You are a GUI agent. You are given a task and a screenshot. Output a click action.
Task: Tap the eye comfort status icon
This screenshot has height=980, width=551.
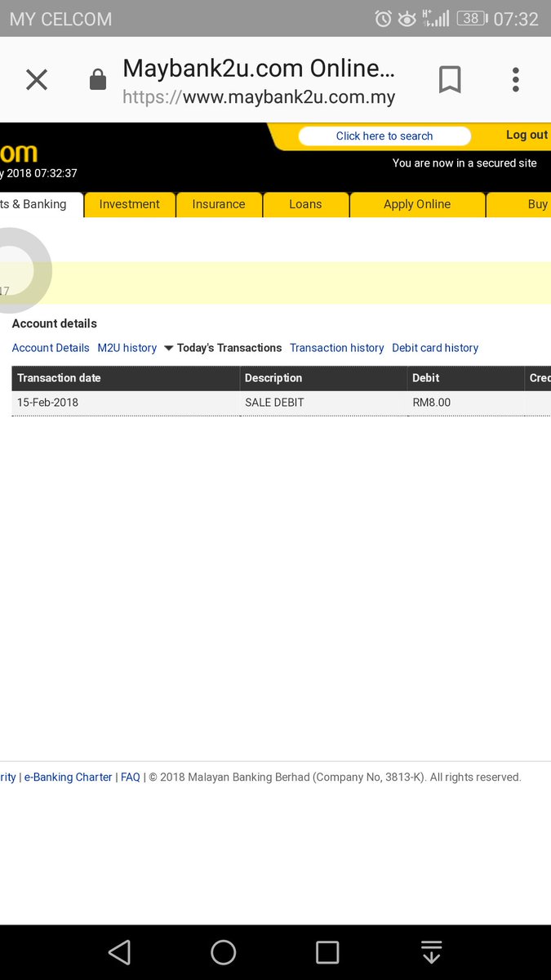[x=407, y=19]
